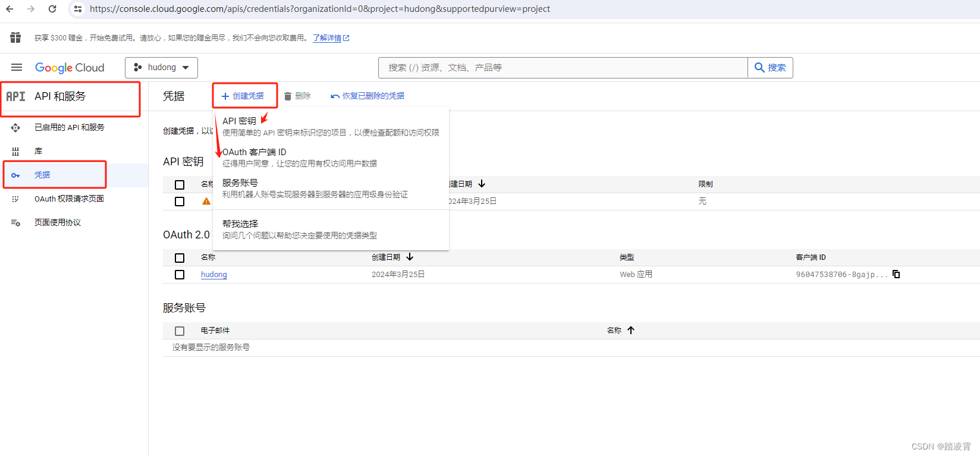980x456 pixels.
Task: Click the warning triangle in the API 密钥 row
Action: pos(206,201)
